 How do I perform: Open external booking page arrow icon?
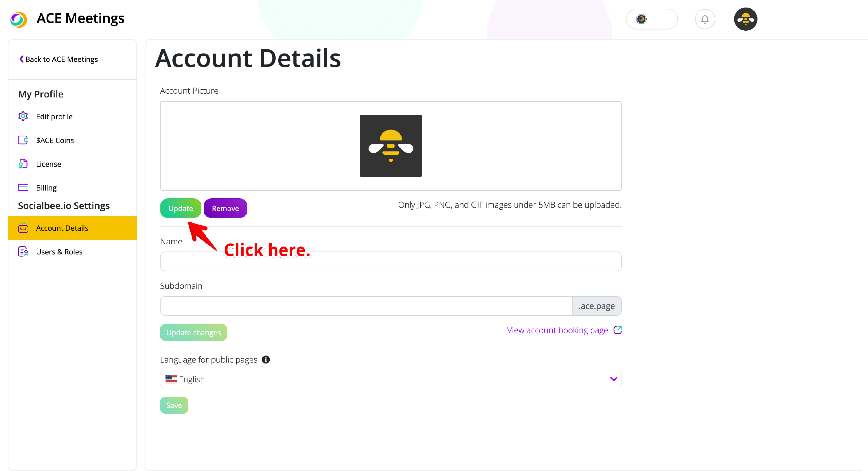pos(617,330)
